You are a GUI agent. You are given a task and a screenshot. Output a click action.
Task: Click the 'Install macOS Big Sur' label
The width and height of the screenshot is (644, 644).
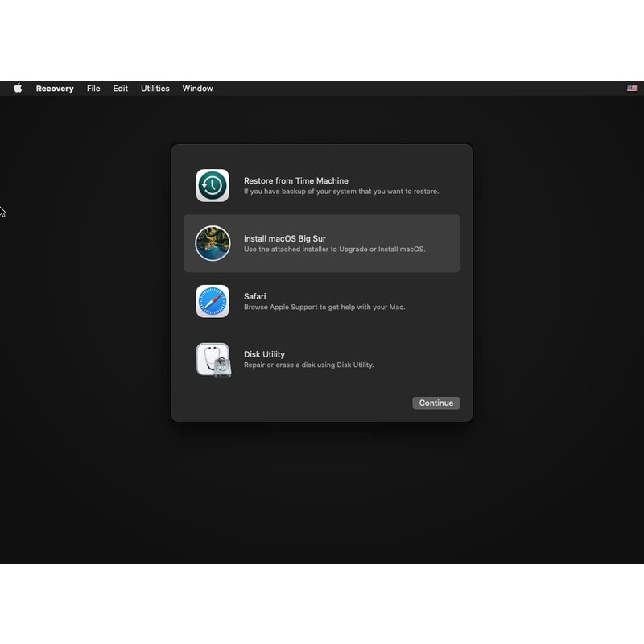coord(284,239)
